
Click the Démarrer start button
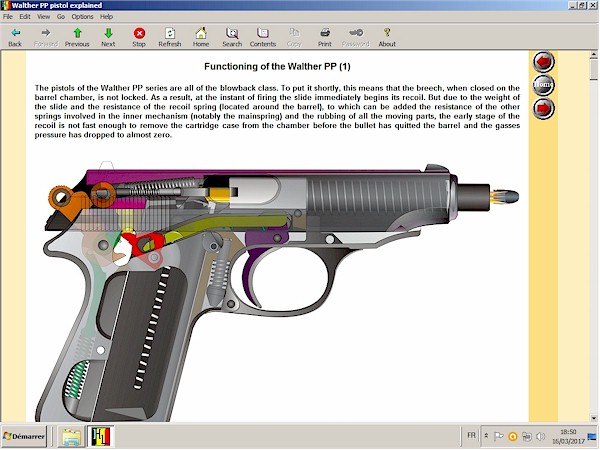coord(24,436)
